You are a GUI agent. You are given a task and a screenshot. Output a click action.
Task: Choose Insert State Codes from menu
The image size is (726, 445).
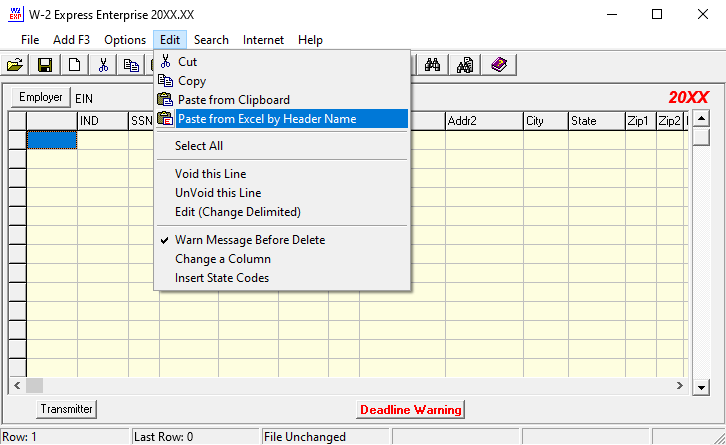(222, 278)
